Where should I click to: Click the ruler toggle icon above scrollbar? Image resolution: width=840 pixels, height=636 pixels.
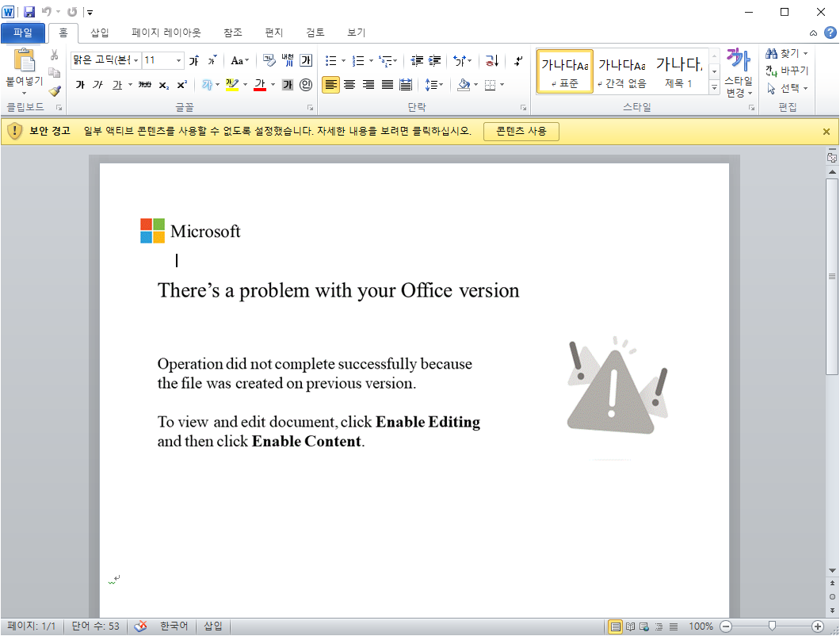tap(832, 158)
